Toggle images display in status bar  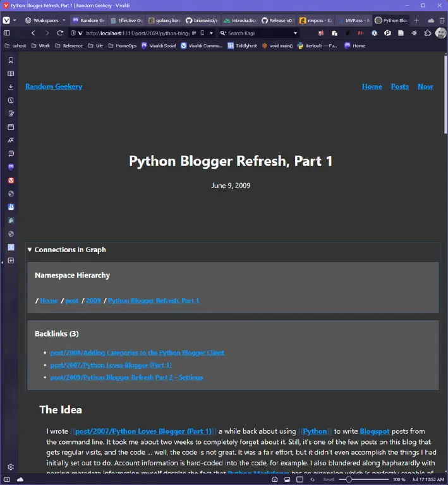coord(287,479)
